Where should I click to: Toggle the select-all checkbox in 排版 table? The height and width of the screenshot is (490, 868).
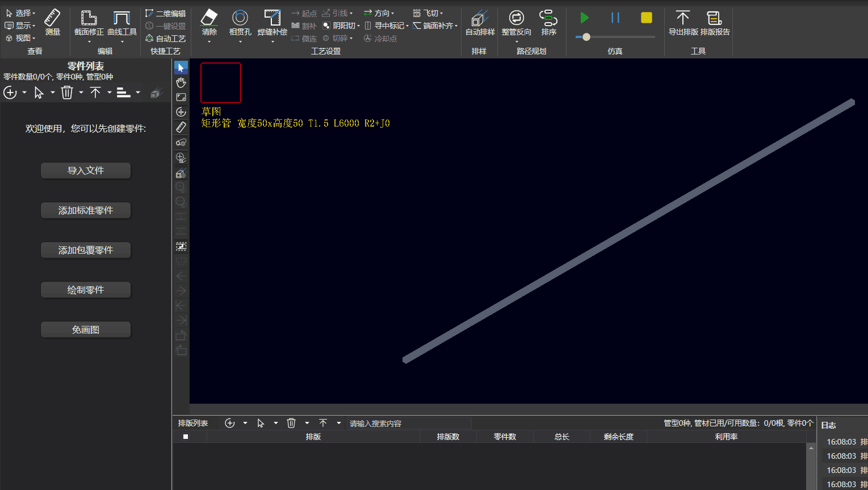186,437
